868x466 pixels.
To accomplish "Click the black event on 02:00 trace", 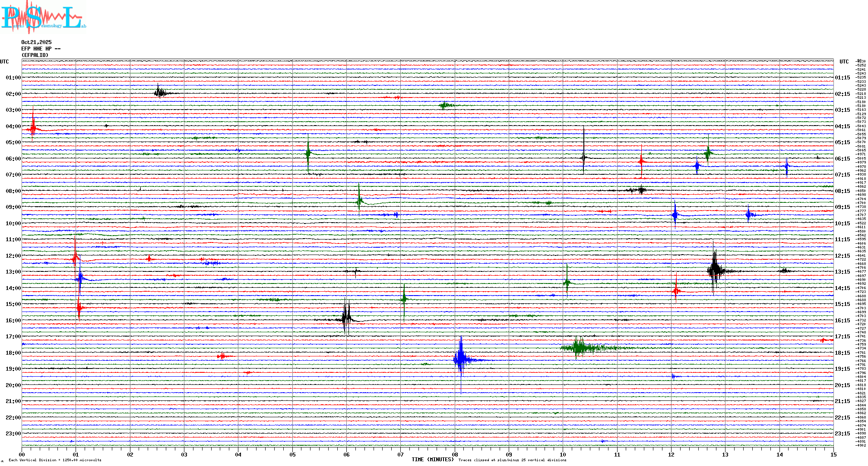I will (159, 92).
